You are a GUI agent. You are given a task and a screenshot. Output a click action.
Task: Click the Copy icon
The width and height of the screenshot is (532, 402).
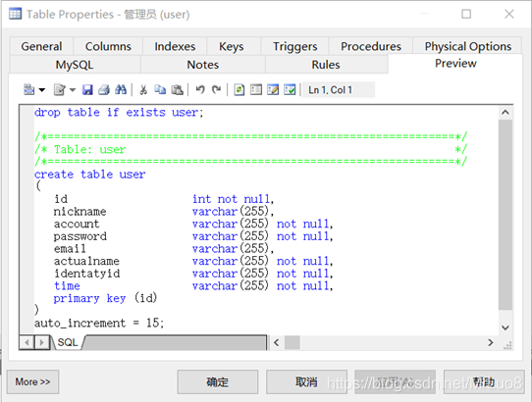point(160,90)
